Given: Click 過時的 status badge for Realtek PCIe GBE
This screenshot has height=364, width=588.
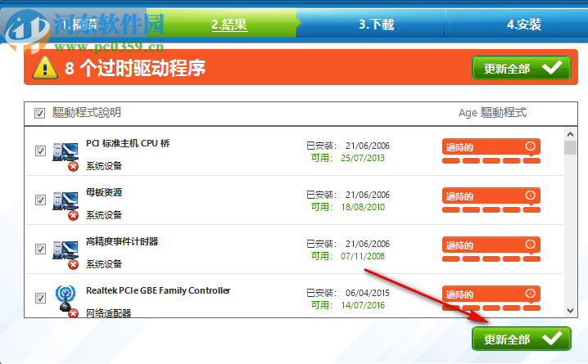Looking at the screenshot, I should (x=491, y=294).
